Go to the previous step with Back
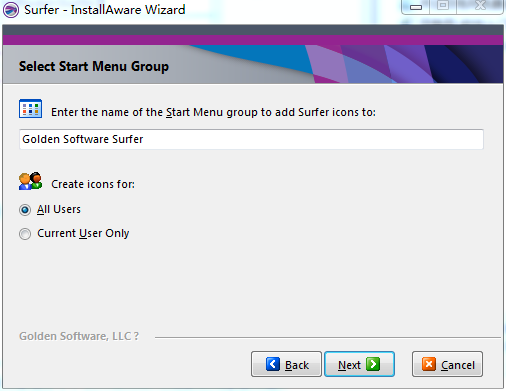This screenshot has height=391, width=506. 286,364
